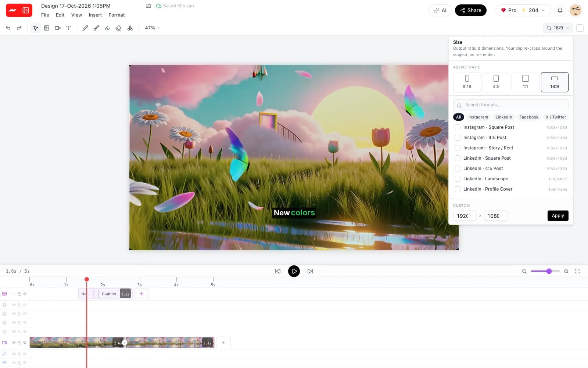Open the move-to-folder icon beside title
The width and height of the screenshot is (588, 368).
click(148, 6)
